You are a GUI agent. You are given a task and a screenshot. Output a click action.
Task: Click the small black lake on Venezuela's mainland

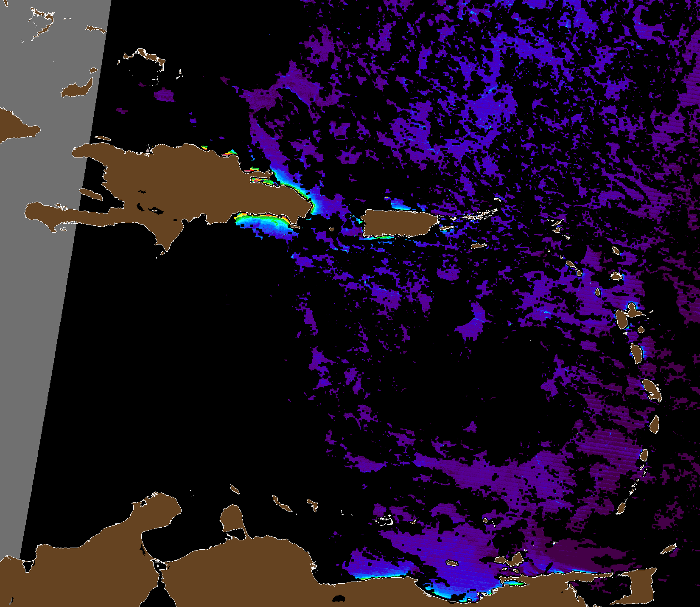[338, 599]
